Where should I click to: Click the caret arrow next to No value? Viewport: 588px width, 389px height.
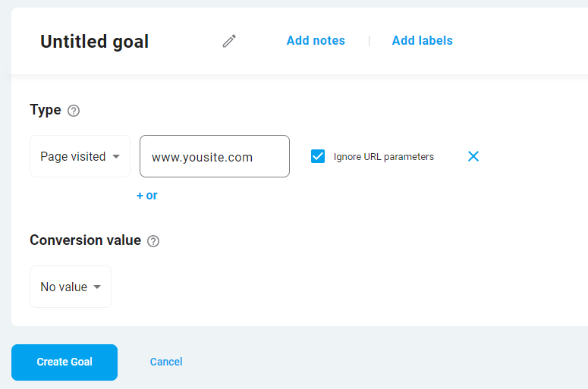pyautogui.click(x=97, y=287)
